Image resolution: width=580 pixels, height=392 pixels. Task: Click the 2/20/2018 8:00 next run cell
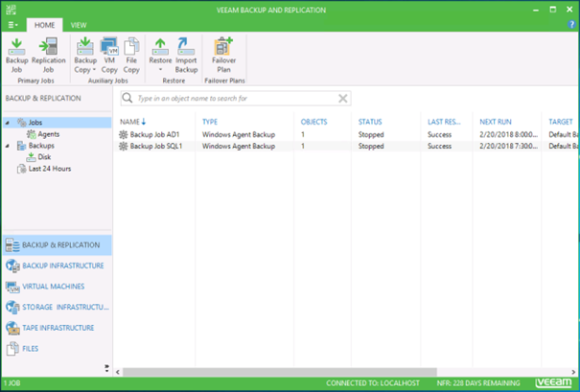point(509,134)
